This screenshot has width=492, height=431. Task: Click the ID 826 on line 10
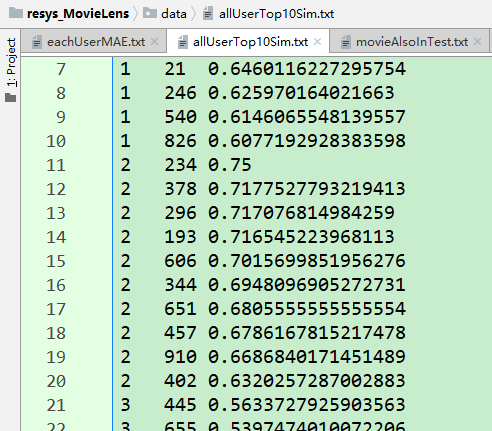click(x=180, y=141)
